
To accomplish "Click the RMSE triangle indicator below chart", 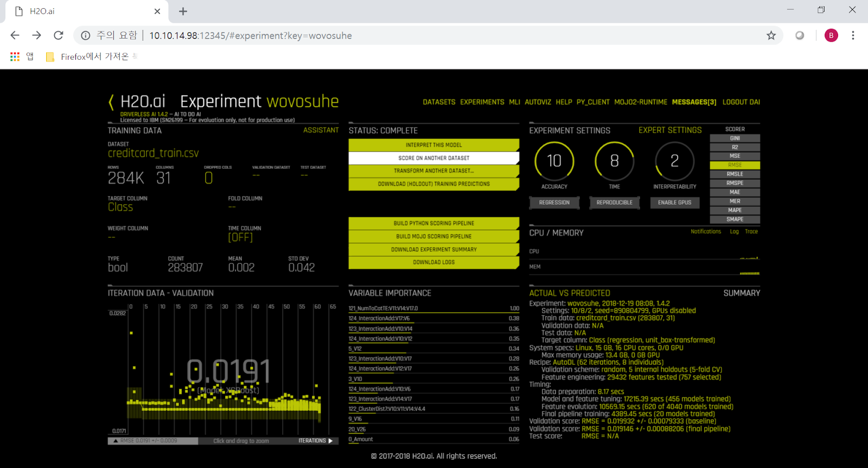I will tap(116, 441).
